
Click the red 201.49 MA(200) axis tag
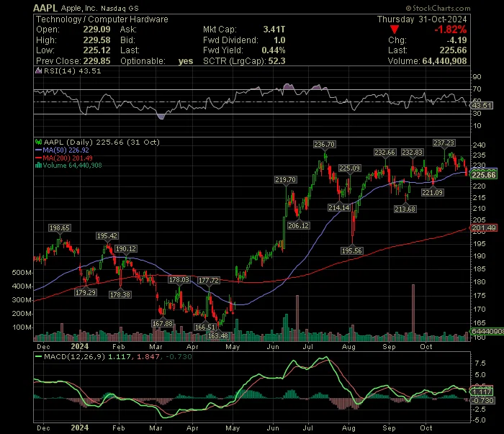(x=484, y=227)
